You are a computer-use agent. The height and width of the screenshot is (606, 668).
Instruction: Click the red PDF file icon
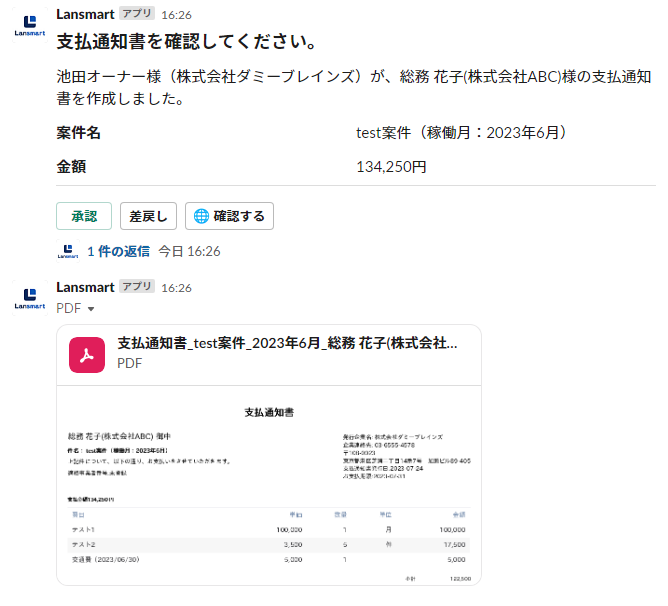(x=87, y=355)
